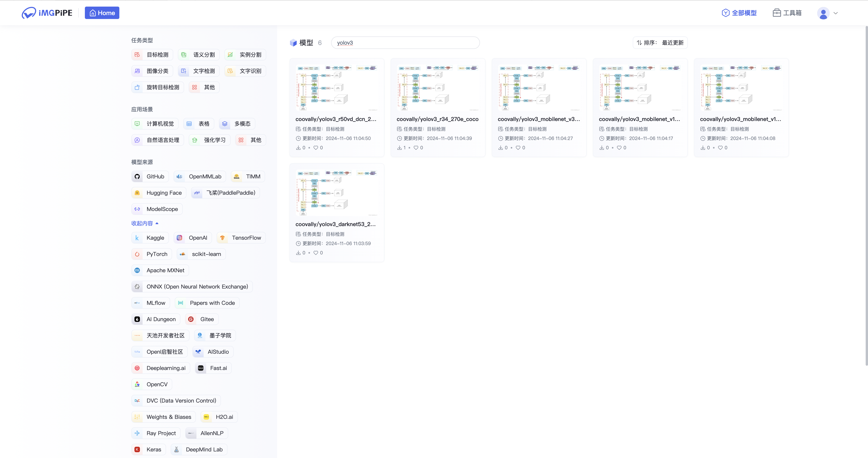Click the Home button

pyautogui.click(x=102, y=13)
